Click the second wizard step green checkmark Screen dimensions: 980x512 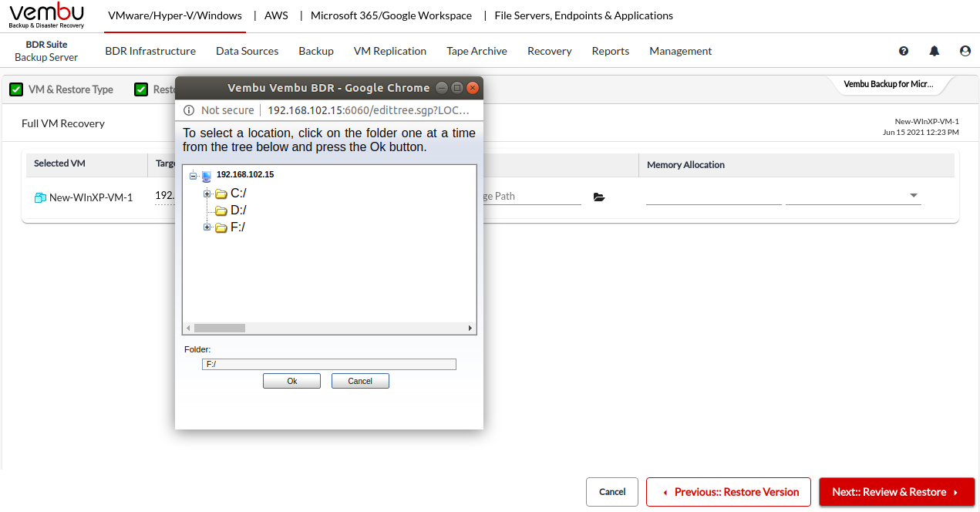coord(141,89)
